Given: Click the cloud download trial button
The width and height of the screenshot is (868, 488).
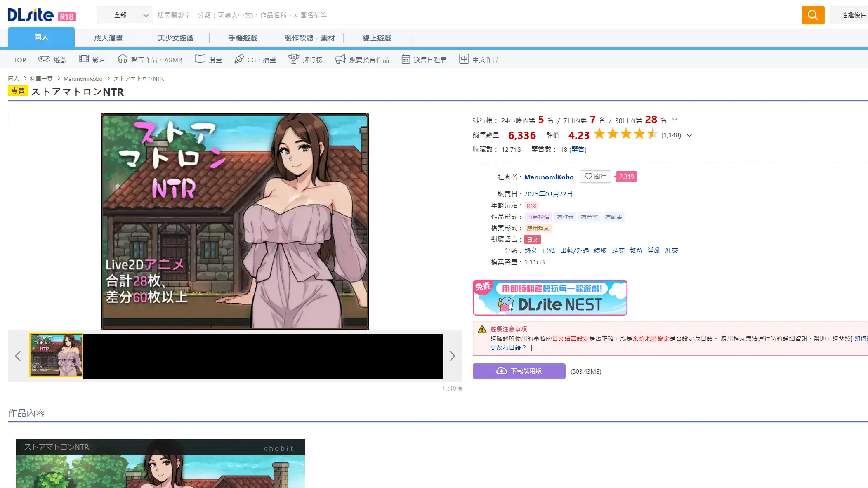Looking at the screenshot, I should pyautogui.click(x=519, y=371).
